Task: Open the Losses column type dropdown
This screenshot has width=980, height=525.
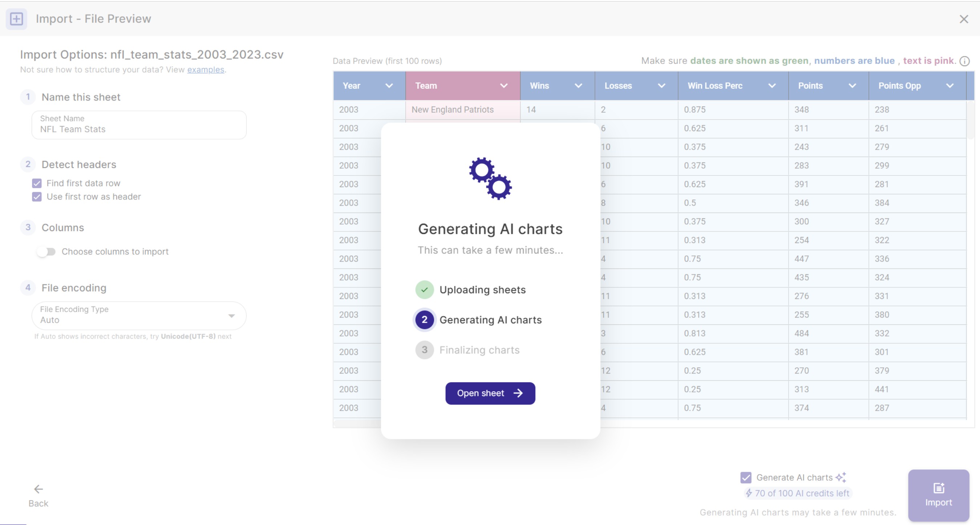Action: coord(661,86)
